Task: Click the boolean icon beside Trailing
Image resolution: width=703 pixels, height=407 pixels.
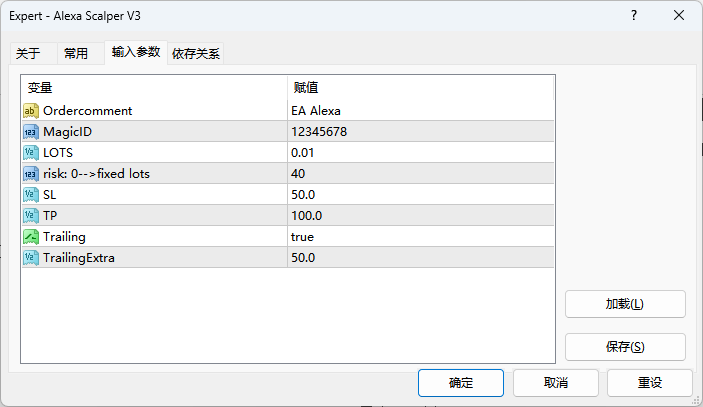Action: 31,237
